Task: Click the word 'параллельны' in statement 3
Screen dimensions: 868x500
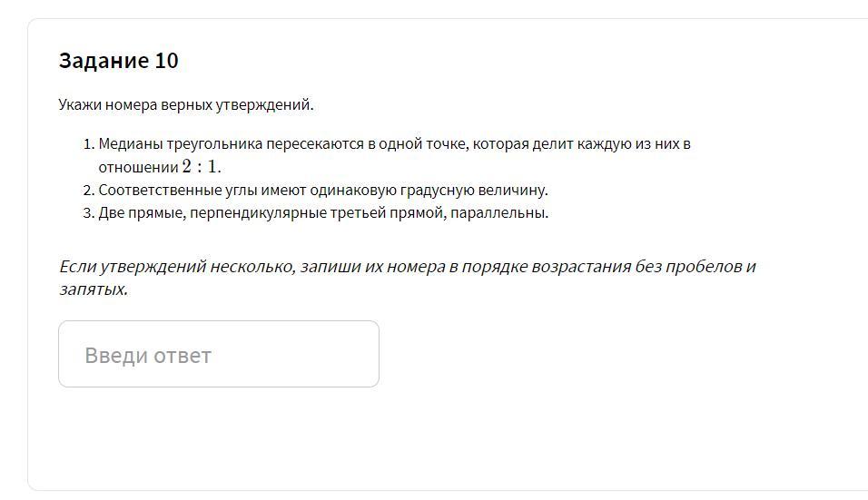Action: 498,213
